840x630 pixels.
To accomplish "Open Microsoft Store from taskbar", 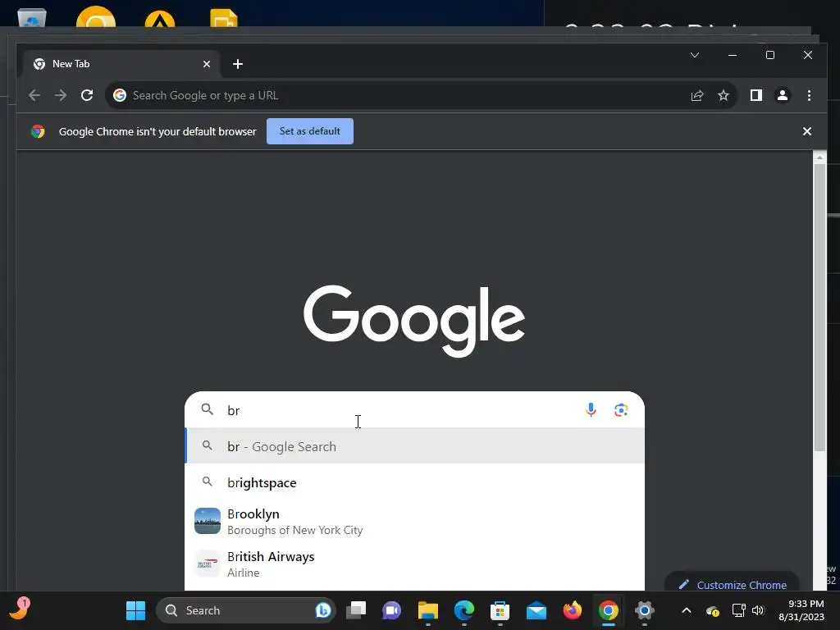I will pos(500,610).
